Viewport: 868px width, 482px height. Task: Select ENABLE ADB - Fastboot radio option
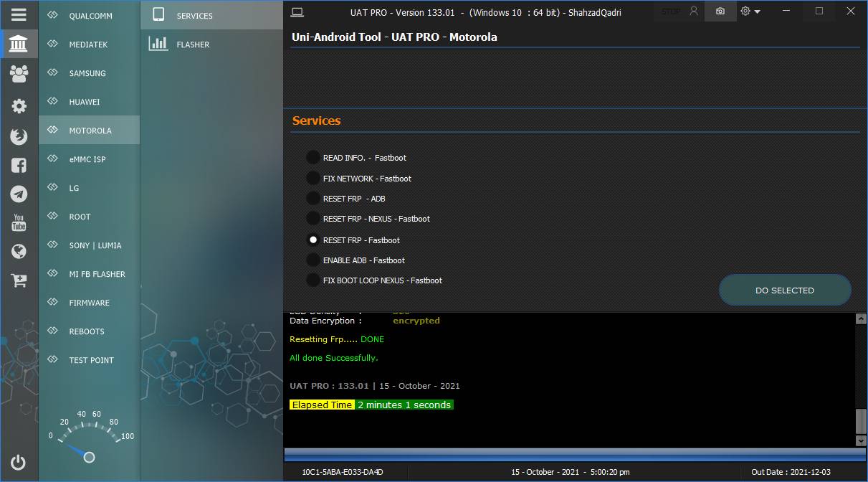[x=313, y=260]
